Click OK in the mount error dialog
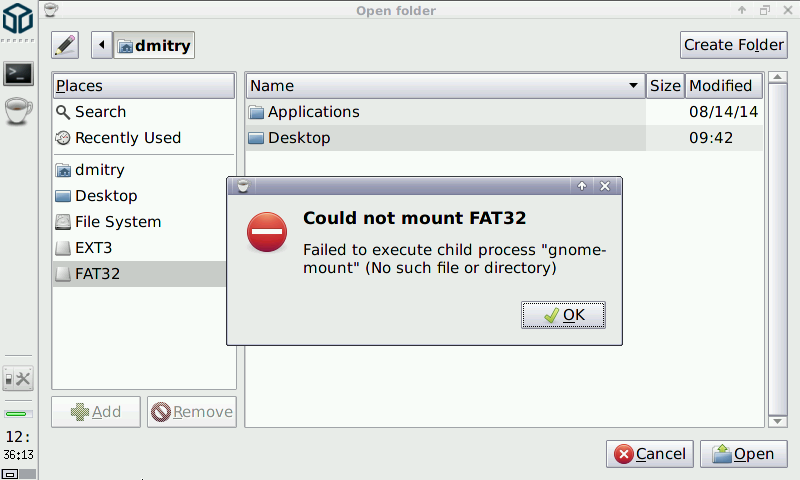800x480 pixels. 563,315
